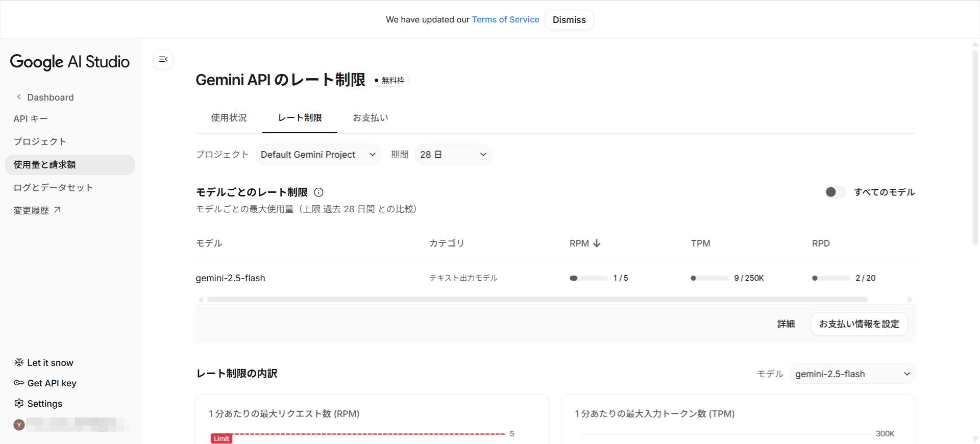Click the お支払い情報を設定 button
The height and width of the screenshot is (444, 980).
tap(859, 324)
